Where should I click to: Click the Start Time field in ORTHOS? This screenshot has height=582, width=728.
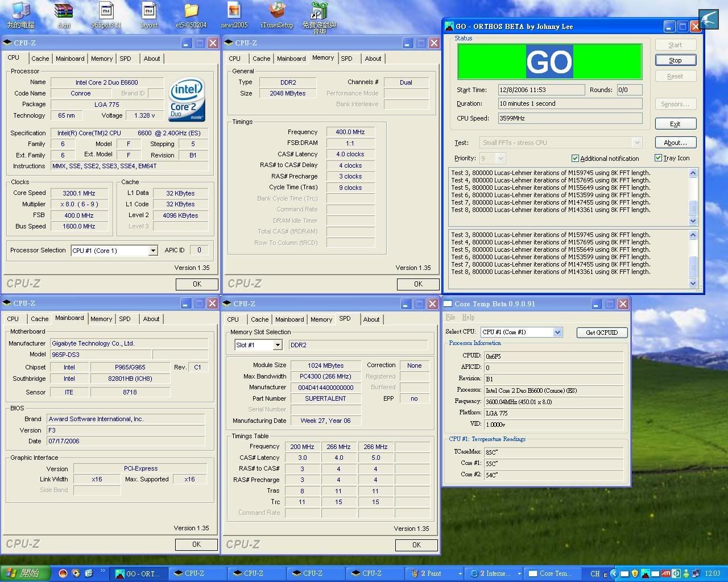[541, 90]
